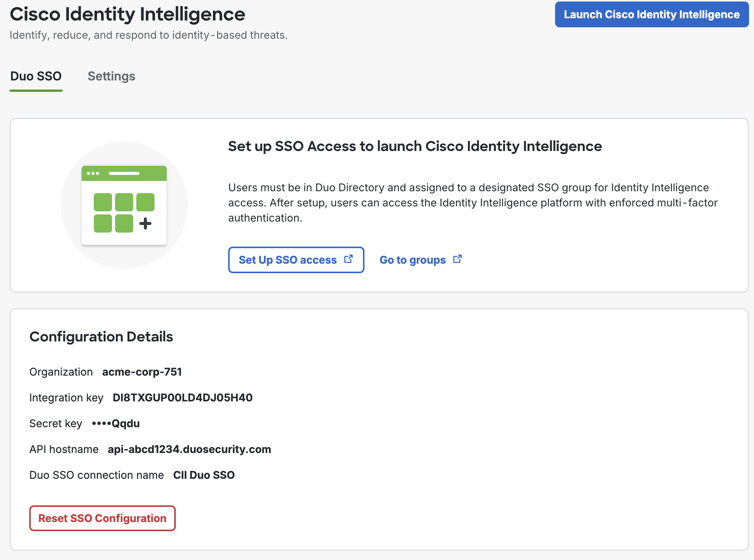Switch to the Settings tab
Screen dimensions: 754x560
(x=111, y=76)
